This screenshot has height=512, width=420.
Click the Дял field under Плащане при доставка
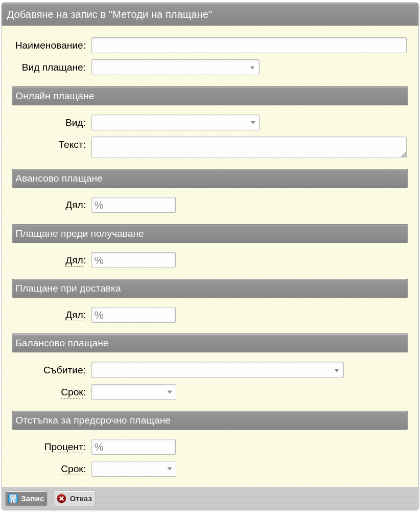click(x=134, y=315)
